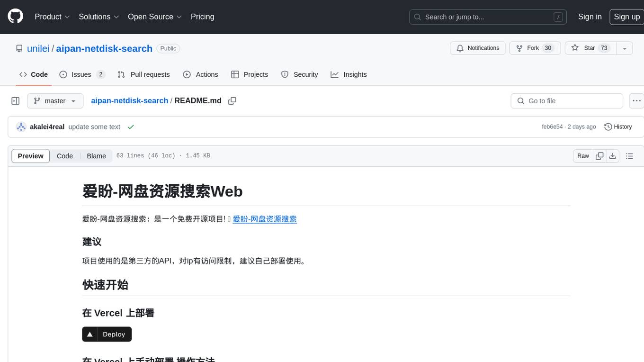The image size is (644, 362).
Task: Open the update some text commit message
Action: click(94, 127)
